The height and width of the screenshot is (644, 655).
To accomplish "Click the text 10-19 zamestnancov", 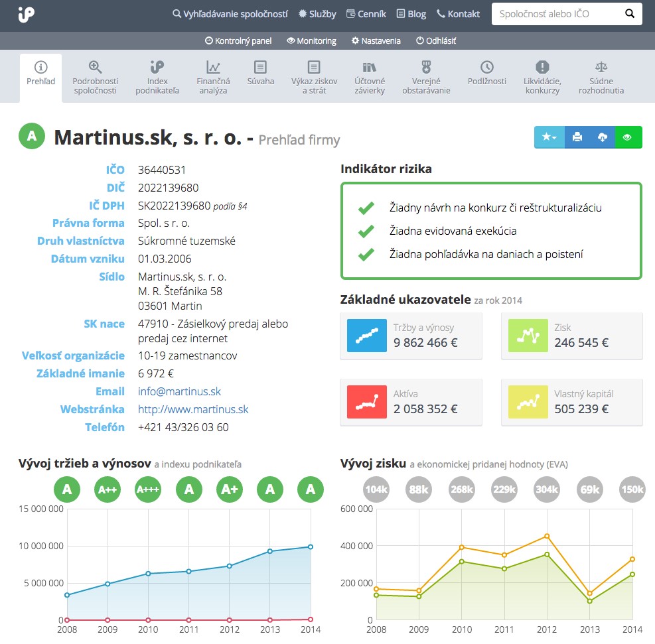I will pyautogui.click(x=187, y=355).
